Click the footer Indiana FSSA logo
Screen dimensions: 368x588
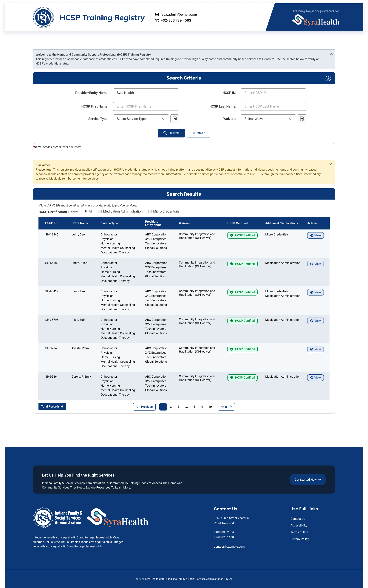coord(57,517)
